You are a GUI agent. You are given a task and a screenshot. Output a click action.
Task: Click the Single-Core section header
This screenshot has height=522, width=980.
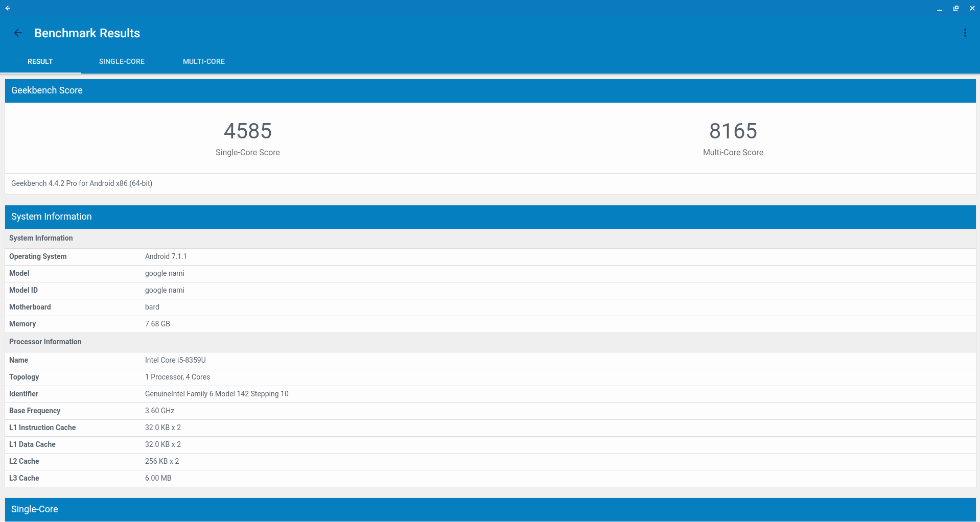[x=35, y=509]
